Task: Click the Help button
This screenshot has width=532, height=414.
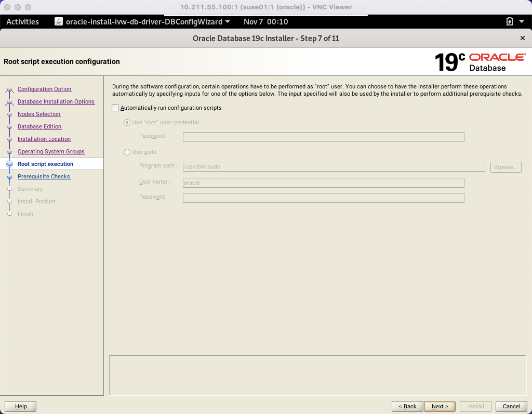Action: coord(21,407)
